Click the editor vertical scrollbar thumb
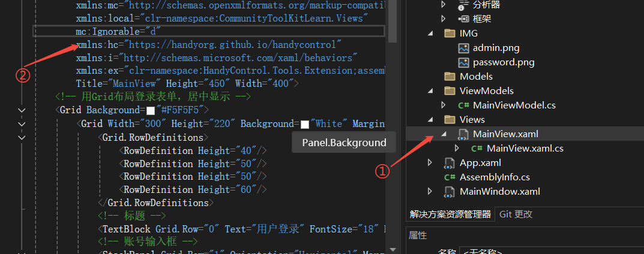 [393, 21]
